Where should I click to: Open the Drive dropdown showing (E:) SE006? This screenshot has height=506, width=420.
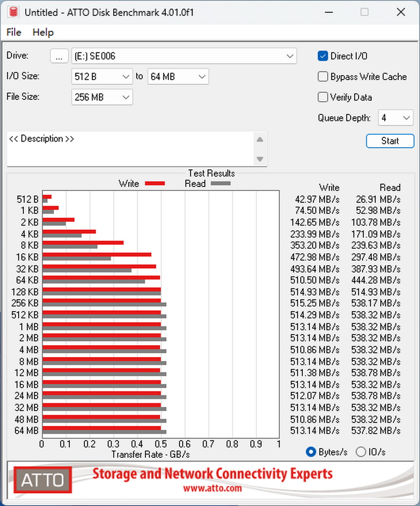184,57
